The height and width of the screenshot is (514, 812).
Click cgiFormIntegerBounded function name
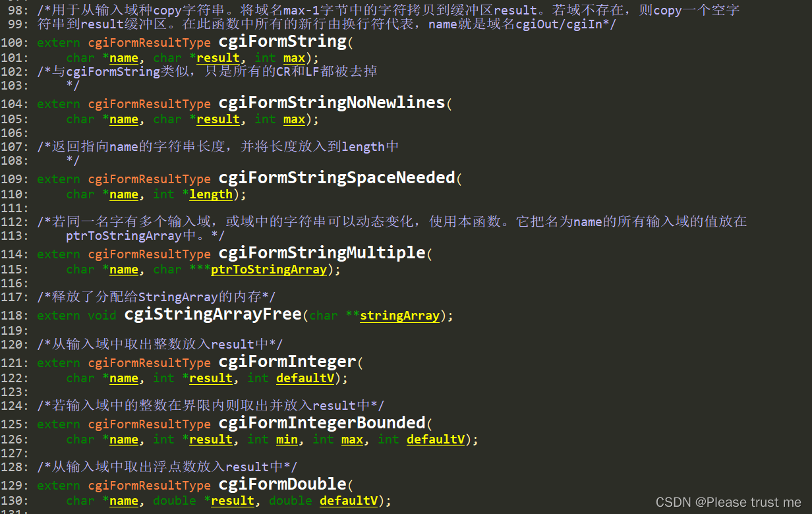(322, 422)
